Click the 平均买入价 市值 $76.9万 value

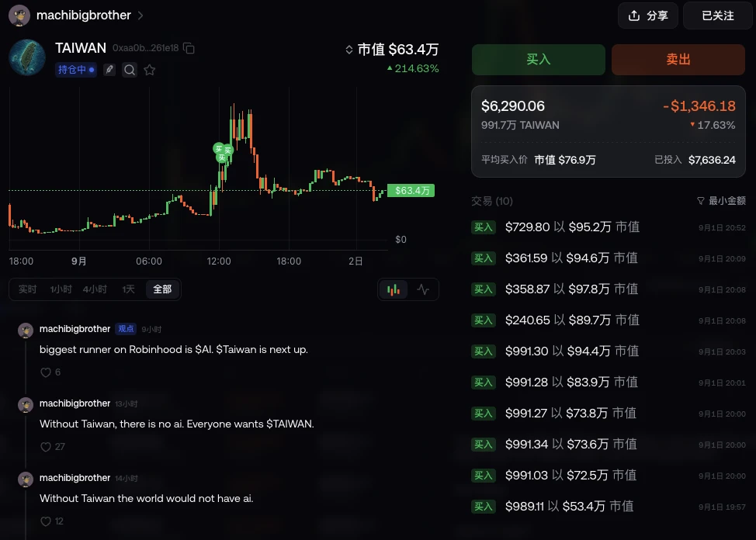coord(539,160)
